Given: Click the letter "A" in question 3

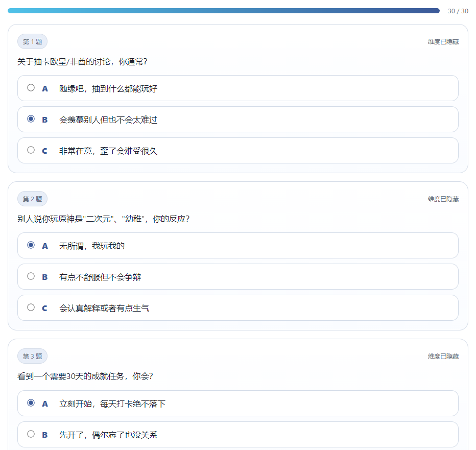Looking at the screenshot, I should tap(44, 402).
